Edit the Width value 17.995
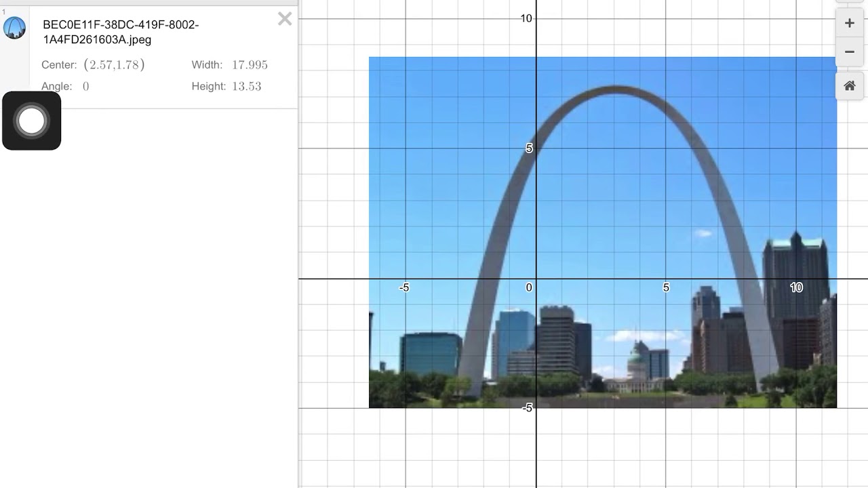Image resolution: width=868 pixels, height=488 pixels. [x=250, y=65]
